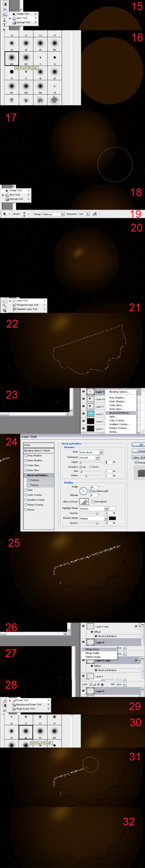Open the Technique dropdown showing Smooth

click(98, 458)
